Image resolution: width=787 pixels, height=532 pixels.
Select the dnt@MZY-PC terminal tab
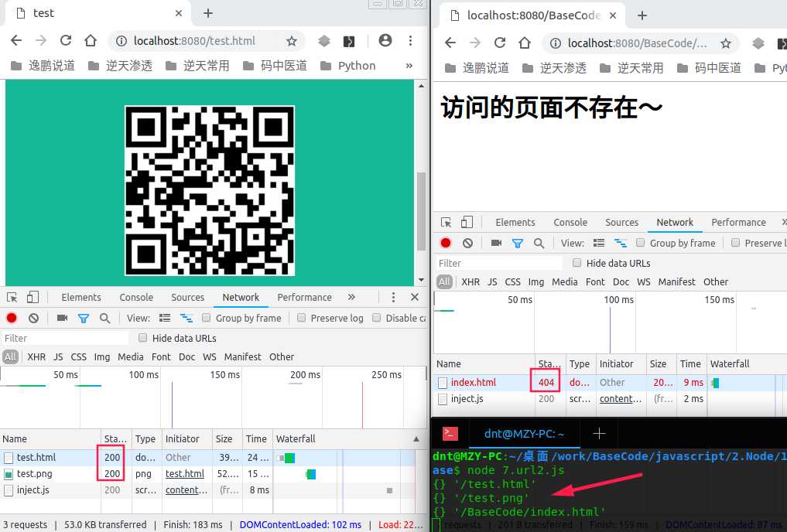[524, 434]
